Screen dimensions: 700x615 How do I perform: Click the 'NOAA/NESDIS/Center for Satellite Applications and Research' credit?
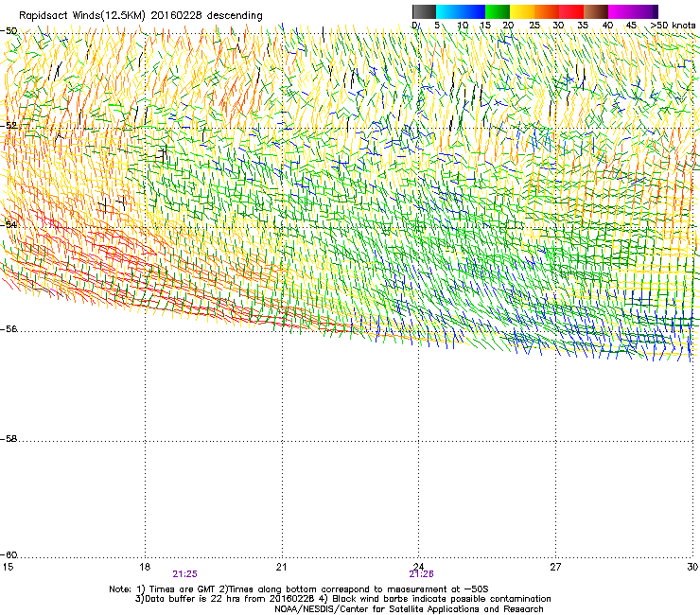[x=409, y=609]
